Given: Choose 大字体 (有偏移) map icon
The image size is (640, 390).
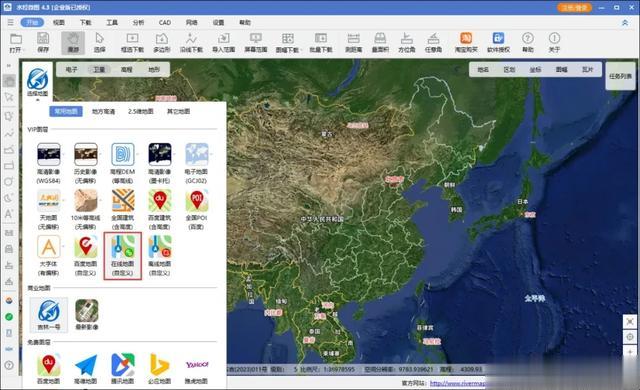Looking at the screenshot, I should tap(49, 255).
